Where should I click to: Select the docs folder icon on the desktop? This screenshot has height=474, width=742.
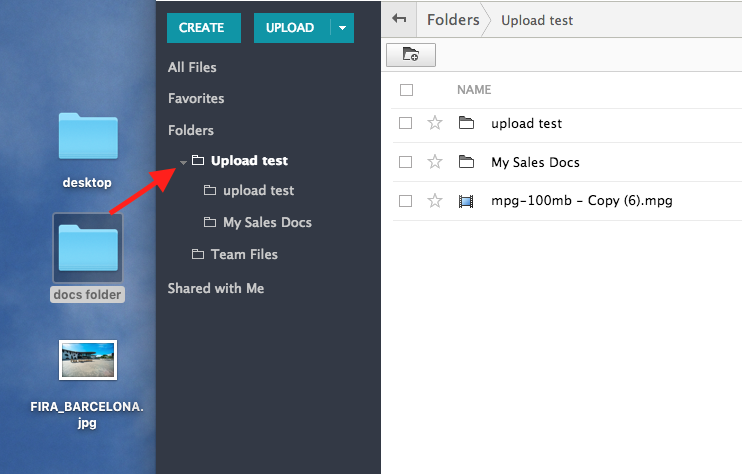[x=88, y=248]
